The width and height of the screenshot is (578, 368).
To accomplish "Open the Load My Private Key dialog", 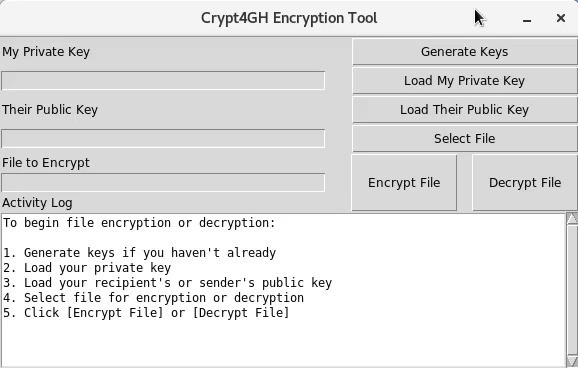I will 464,80.
